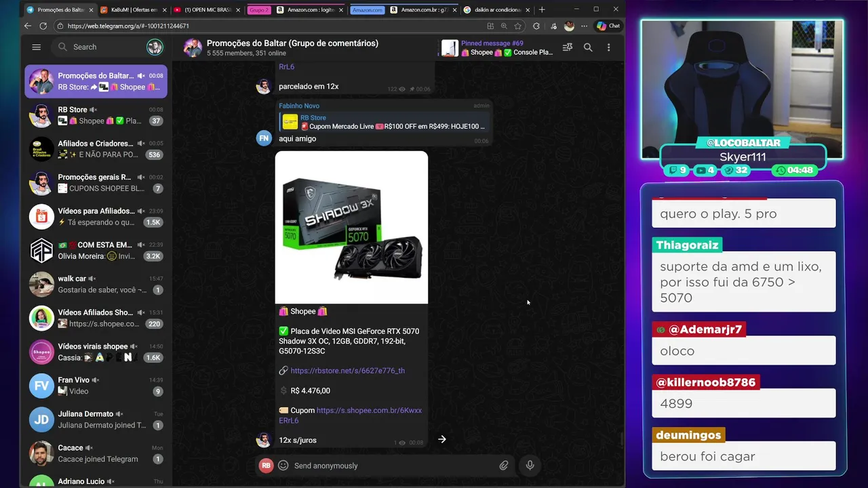Screen dimensions: 868x488
Task: Open the Fabinho Novo FN avatar
Action: coord(264,138)
